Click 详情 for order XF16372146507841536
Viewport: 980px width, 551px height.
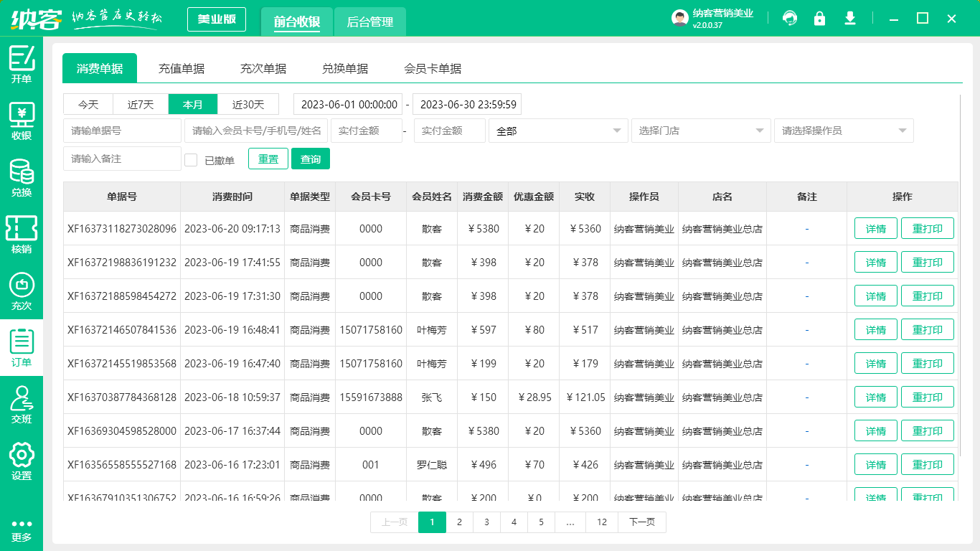[x=875, y=329]
